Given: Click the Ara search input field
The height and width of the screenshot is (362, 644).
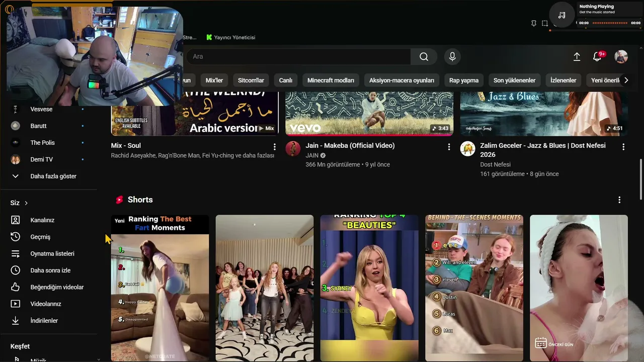Looking at the screenshot, I should [299, 57].
